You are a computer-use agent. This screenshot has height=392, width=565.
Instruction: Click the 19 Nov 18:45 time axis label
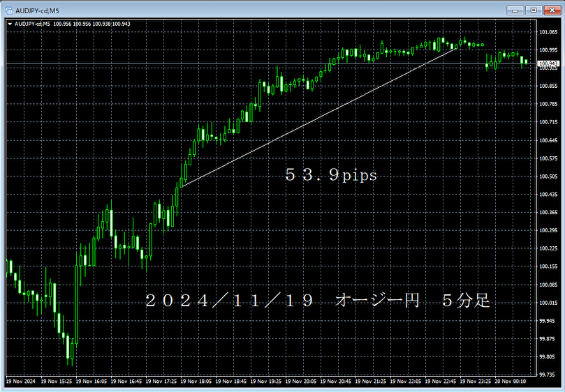click(x=231, y=381)
